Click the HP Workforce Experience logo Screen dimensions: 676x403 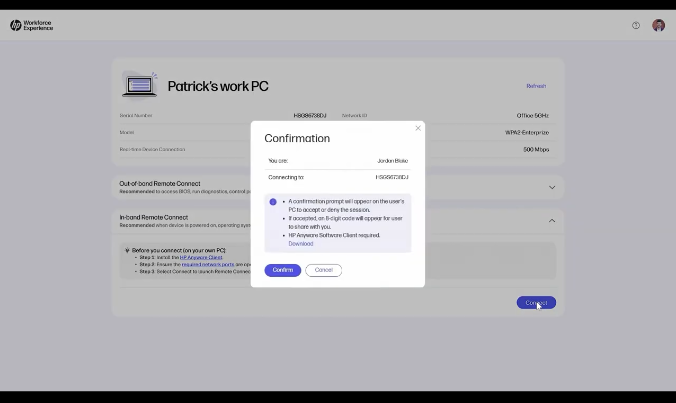[31, 25]
